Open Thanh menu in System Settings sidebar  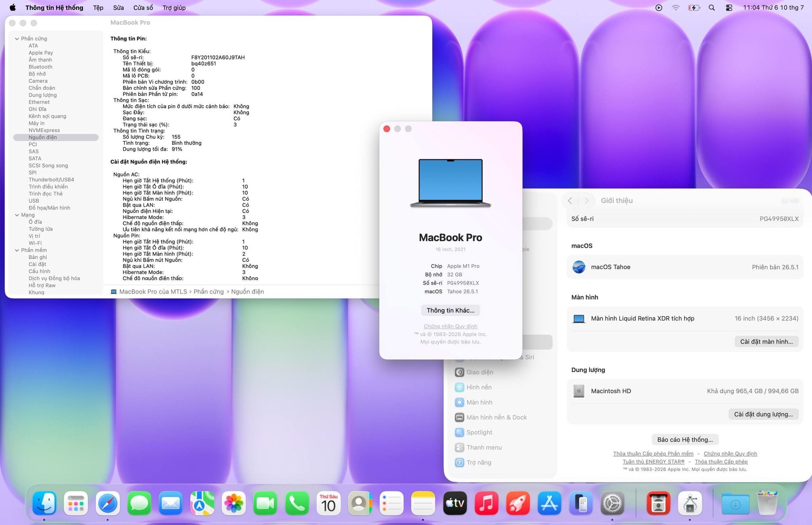pos(484,448)
